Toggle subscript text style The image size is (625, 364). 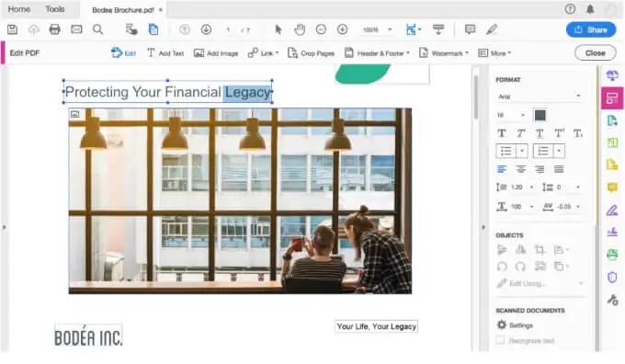pos(578,133)
